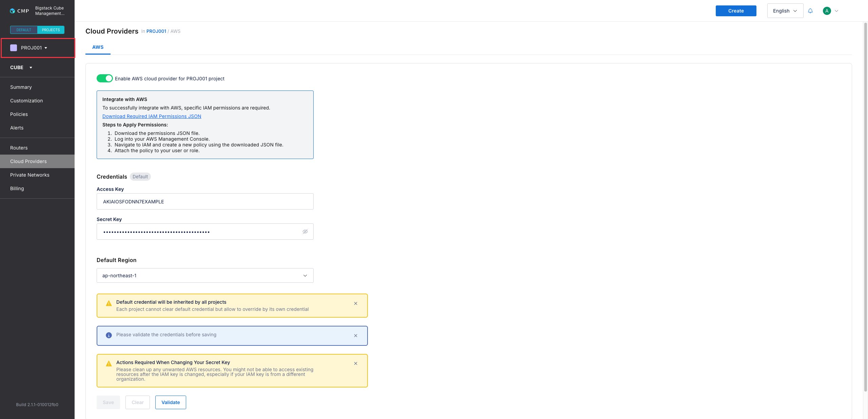Viewport: 868px width, 419px height.
Task: Click the warning triangle in default credential alert
Action: click(109, 303)
